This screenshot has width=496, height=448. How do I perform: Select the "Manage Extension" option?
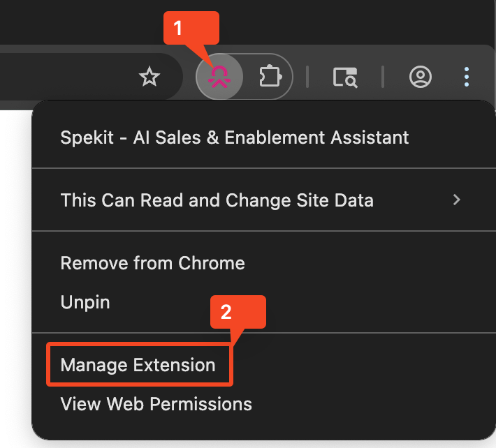[138, 364]
